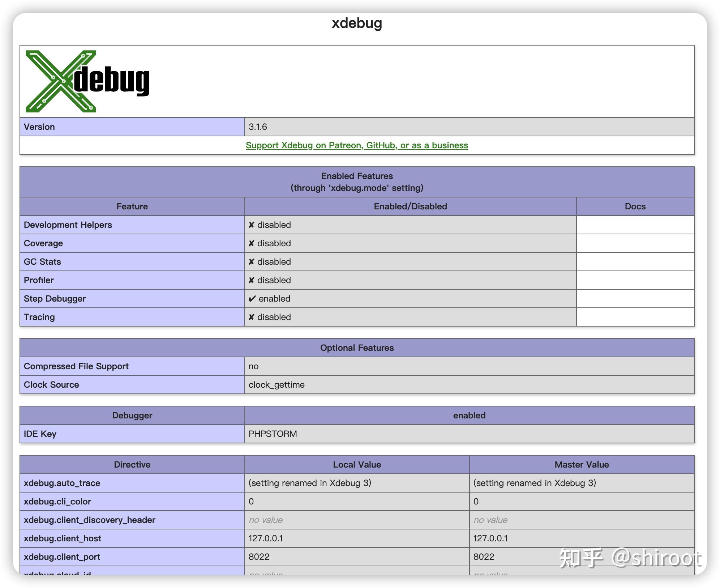This screenshot has width=720, height=588.
Task: Toggle the Coverage disabled status
Action: (269, 243)
